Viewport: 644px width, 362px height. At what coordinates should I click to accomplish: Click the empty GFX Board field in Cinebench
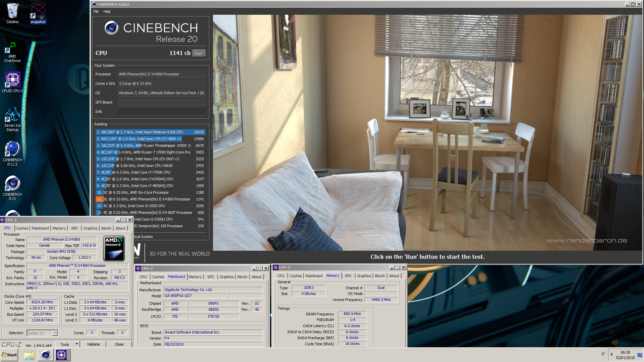[161, 102]
